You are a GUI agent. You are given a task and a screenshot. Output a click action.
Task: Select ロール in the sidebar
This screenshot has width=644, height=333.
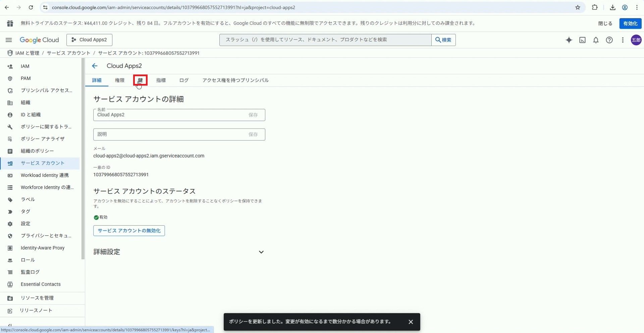pyautogui.click(x=28, y=260)
